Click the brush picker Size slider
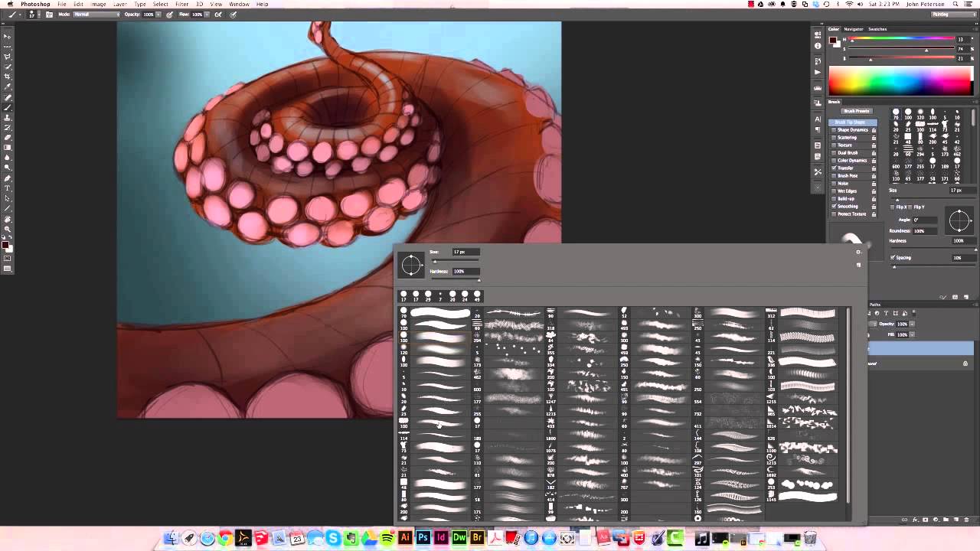The width and height of the screenshot is (980, 551). (456, 261)
